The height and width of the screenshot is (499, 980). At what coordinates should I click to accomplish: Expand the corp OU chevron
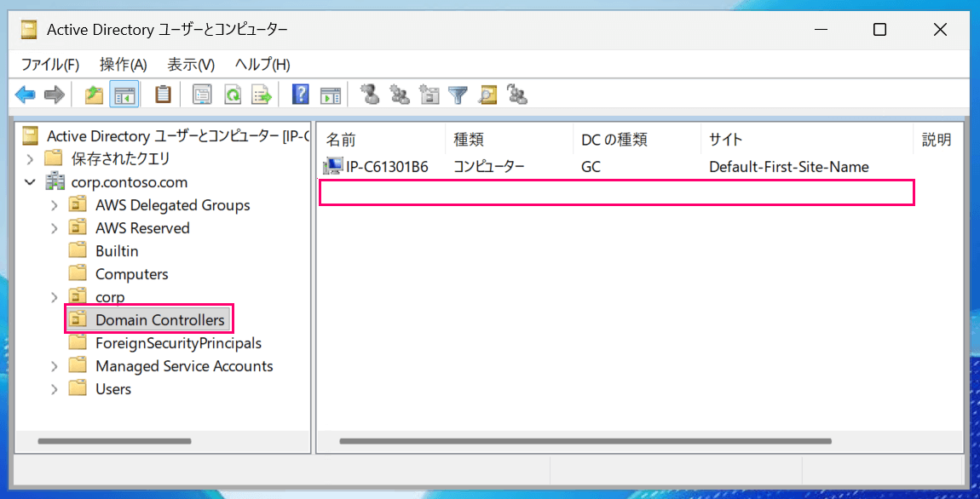[55, 296]
